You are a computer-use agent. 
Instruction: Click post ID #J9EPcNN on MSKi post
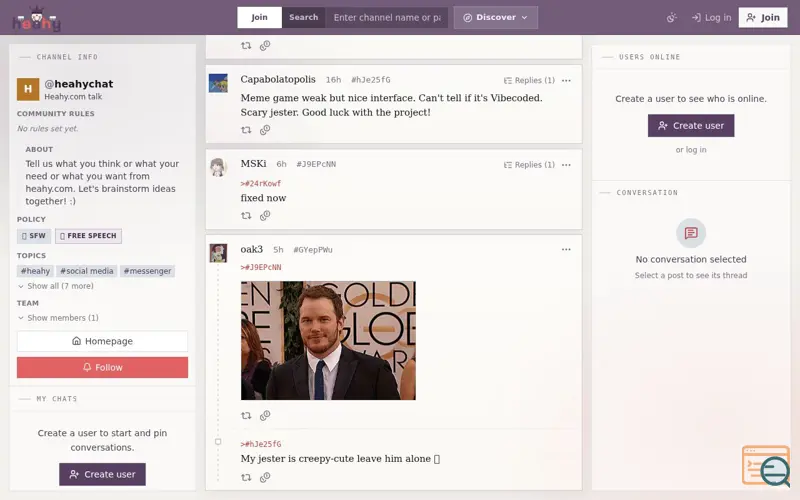pos(316,164)
